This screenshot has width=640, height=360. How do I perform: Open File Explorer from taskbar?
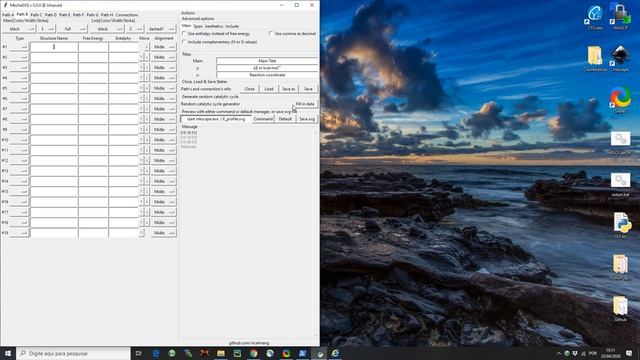coord(221,353)
